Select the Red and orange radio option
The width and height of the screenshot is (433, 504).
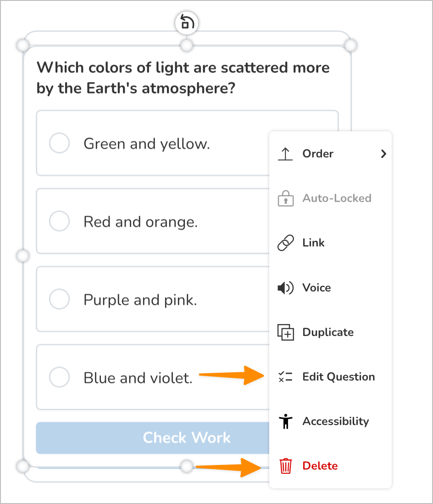pyautogui.click(x=60, y=221)
